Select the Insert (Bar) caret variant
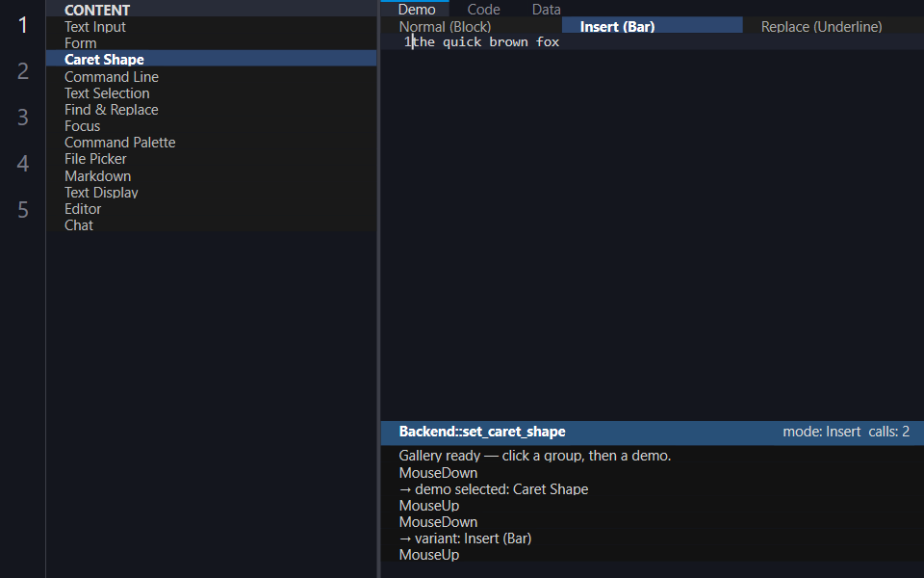Viewport: 924px width, 578px height. pyautogui.click(x=653, y=27)
